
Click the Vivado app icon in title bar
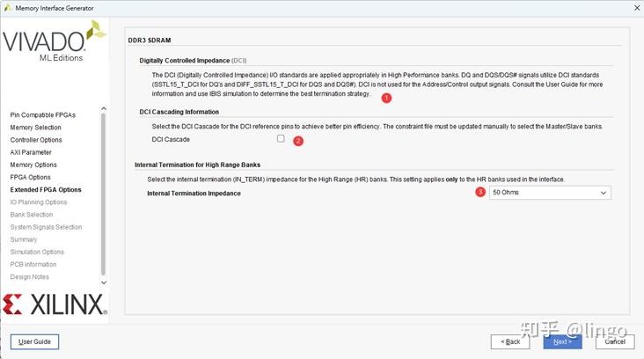(x=7, y=8)
